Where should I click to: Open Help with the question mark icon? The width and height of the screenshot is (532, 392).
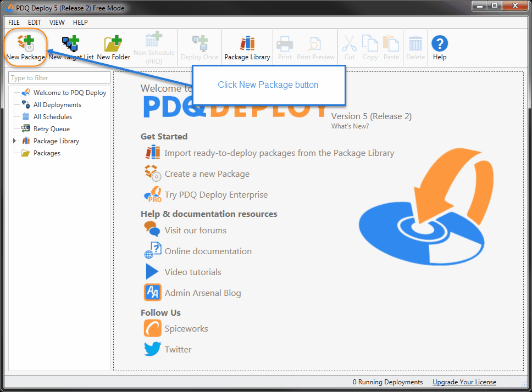point(440,44)
